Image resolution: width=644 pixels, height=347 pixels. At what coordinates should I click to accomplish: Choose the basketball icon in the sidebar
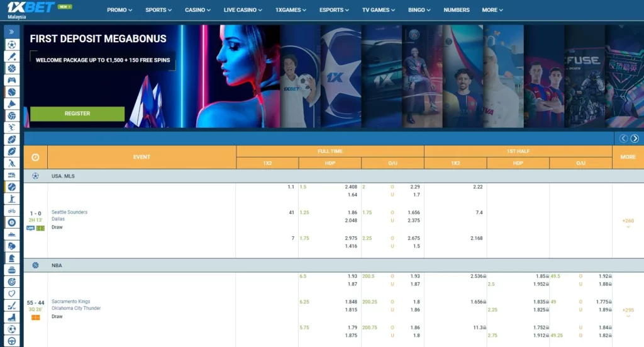11,68
